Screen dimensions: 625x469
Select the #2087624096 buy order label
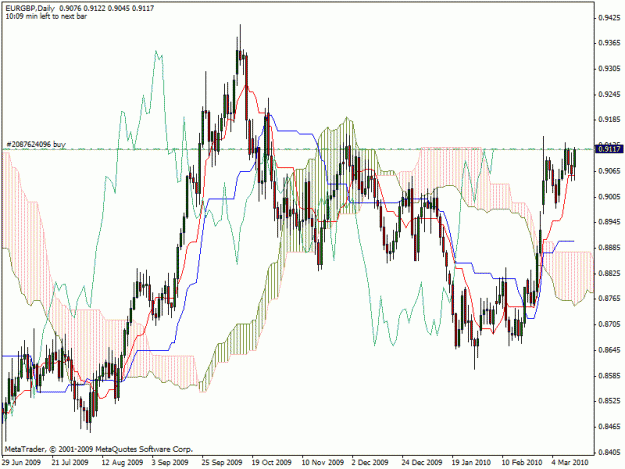pos(36,144)
